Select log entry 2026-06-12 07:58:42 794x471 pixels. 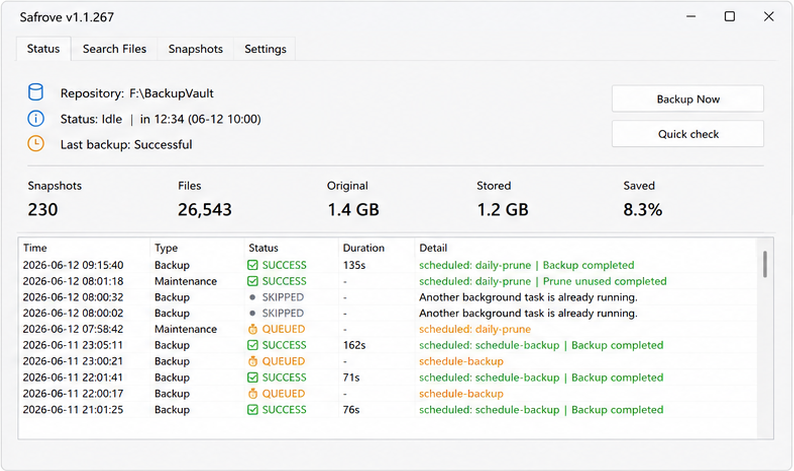388,329
